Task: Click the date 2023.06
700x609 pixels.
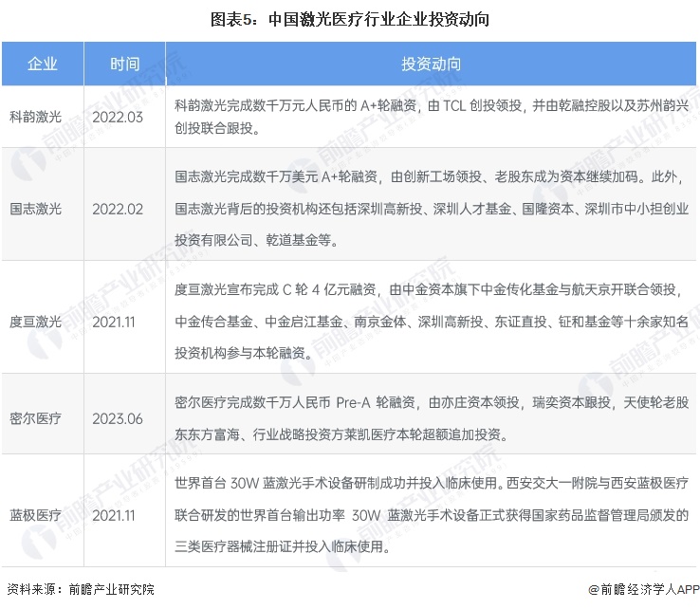Action: (118, 418)
